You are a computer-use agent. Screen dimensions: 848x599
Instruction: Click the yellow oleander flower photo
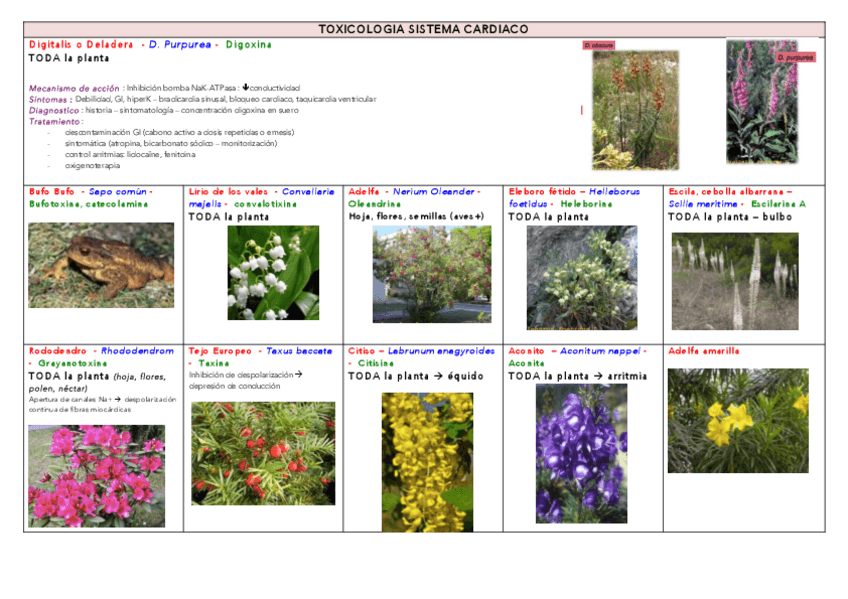(x=738, y=421)
